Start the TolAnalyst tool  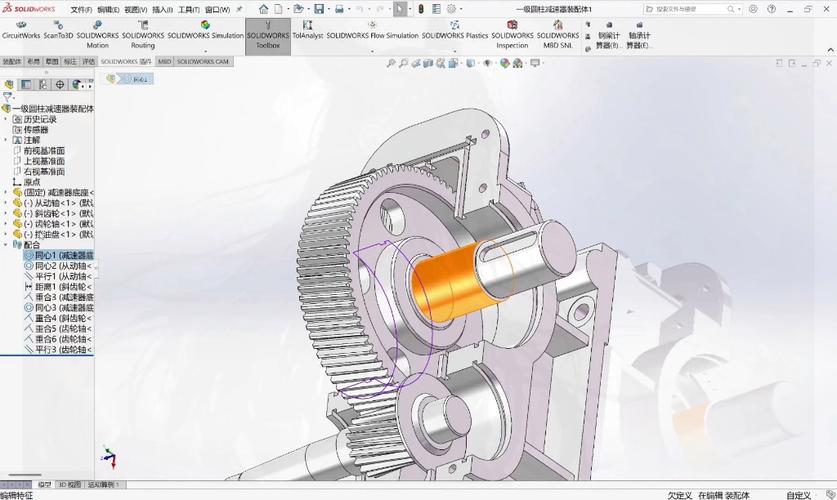coord(307,30)
